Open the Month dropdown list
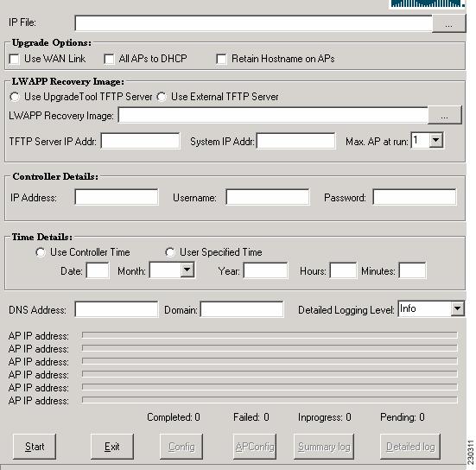 coord(187,270)
